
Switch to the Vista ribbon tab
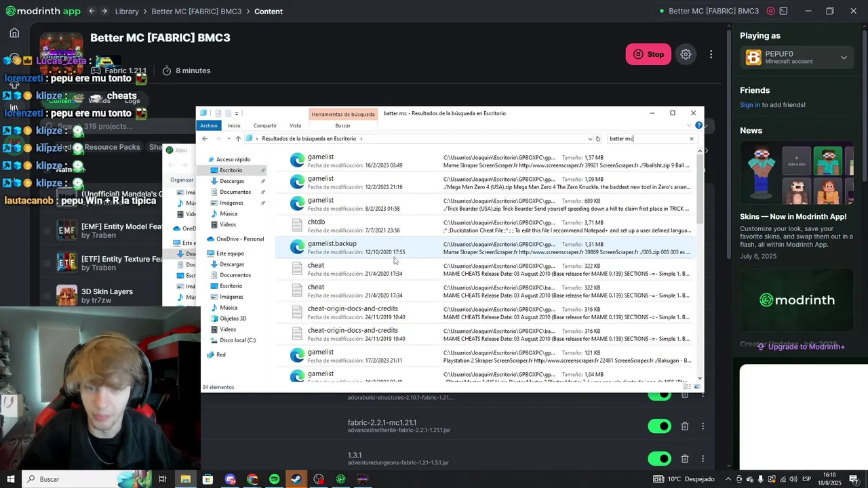pyautogui.click(x=295, y=125)
